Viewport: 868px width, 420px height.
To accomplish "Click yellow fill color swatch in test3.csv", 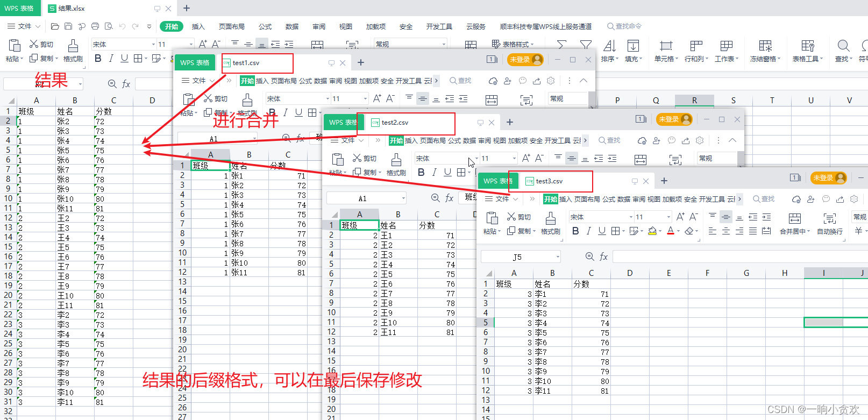I will coord(652,231).
